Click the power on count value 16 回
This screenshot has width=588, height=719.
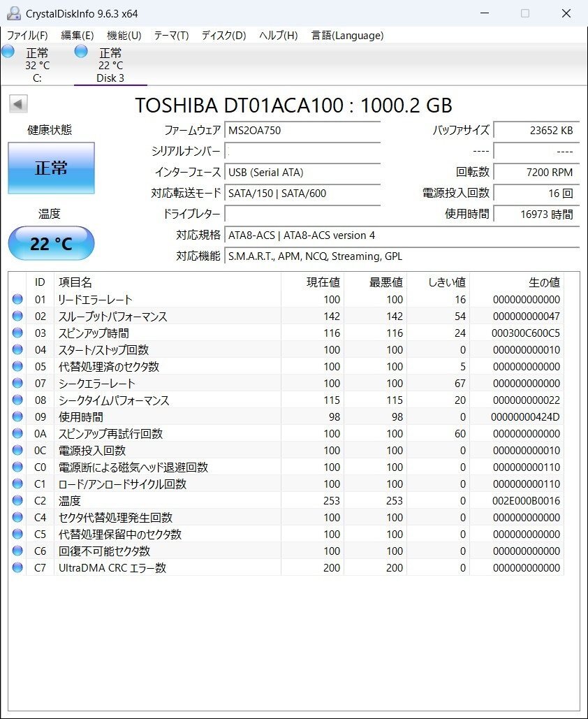pyautogui.click(x=536, y=194)
